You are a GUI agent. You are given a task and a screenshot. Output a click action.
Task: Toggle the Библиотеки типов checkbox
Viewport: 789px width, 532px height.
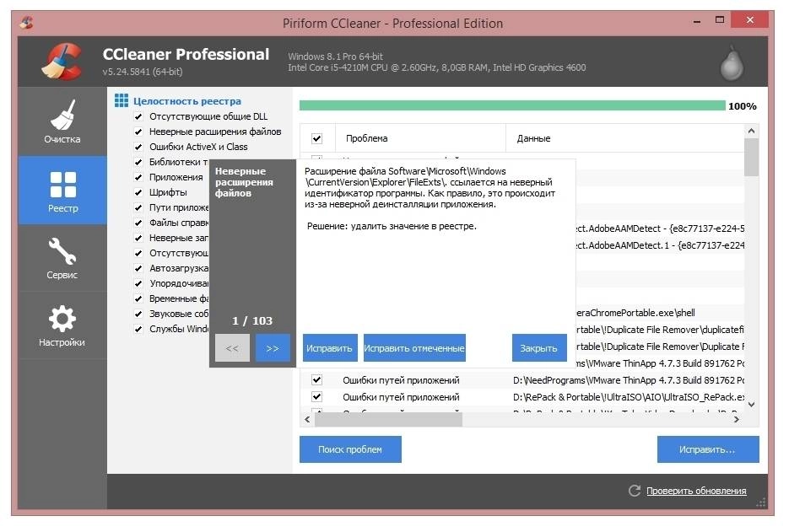pyautogui.click(x=138, y=162)
